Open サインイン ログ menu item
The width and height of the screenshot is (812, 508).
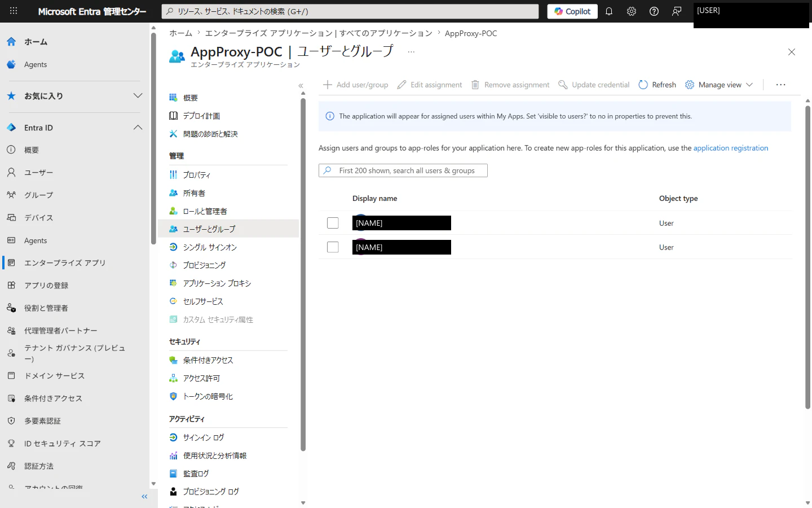point(204,437)
